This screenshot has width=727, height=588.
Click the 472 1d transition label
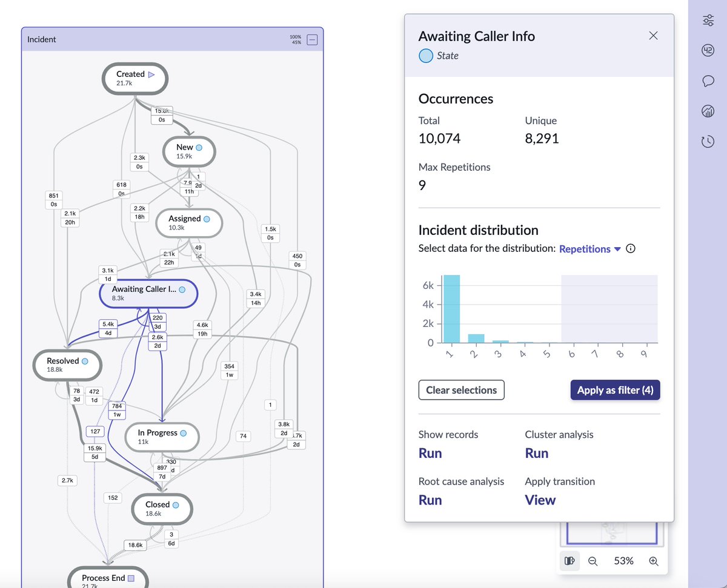[94, 395]
